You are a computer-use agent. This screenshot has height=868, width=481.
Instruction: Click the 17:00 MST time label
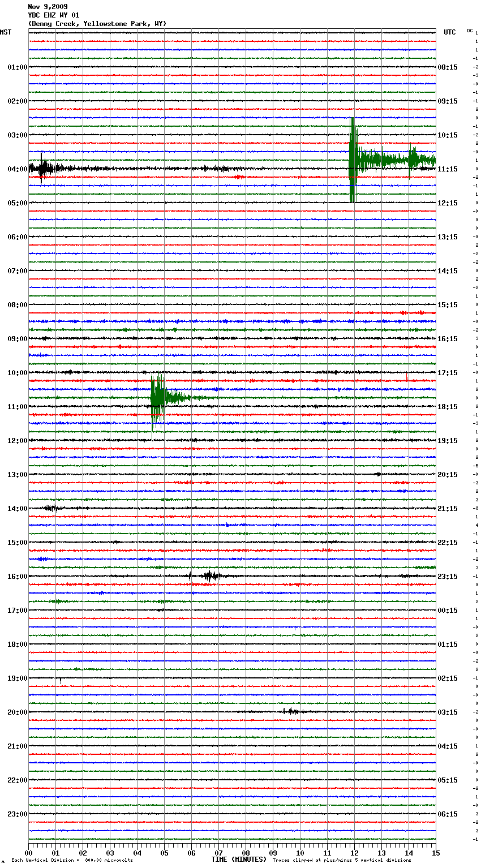(x=18, y=611)
